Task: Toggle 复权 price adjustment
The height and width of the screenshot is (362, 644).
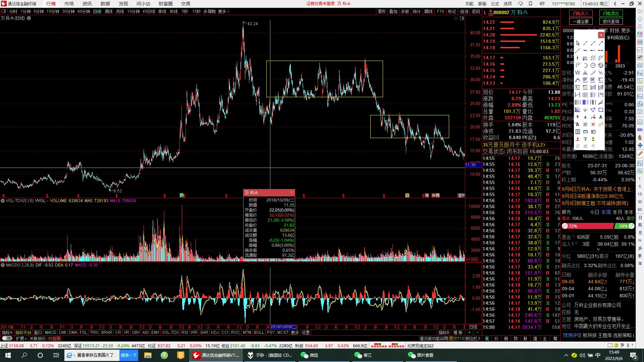Action: 382,11
